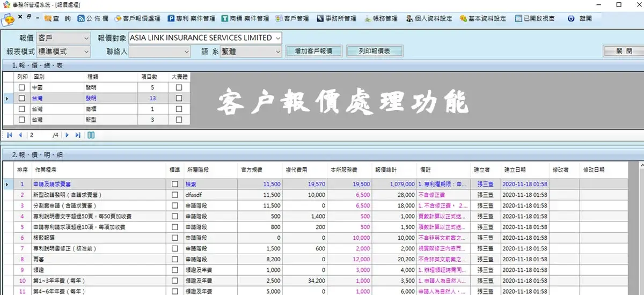
Task: Expand the 報價對象 dropdown with ASIA LINK INSURANCE
Action: click(x=277, y=38)
